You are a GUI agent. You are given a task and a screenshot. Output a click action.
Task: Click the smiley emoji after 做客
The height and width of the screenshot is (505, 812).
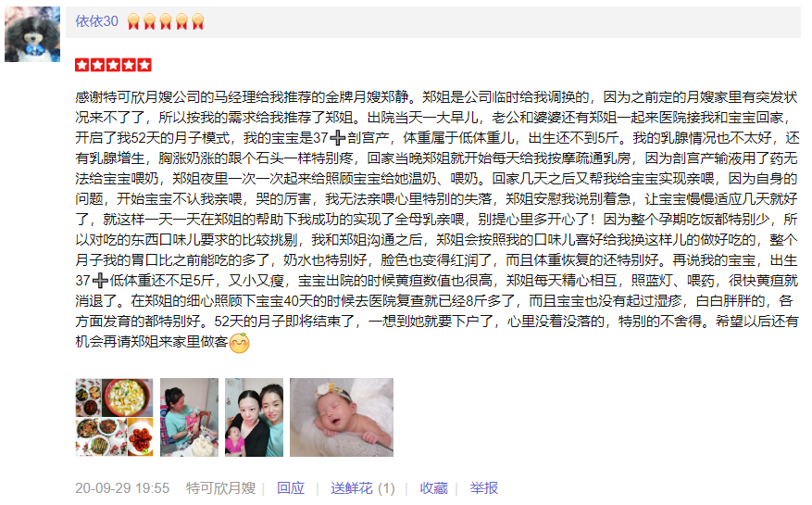click(239, 343)
